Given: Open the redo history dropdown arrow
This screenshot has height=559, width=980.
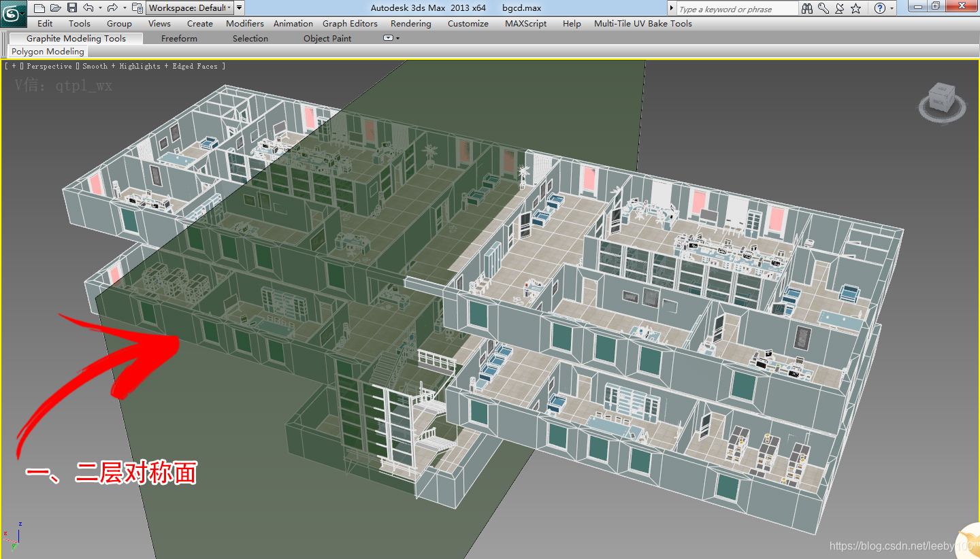Looking at the screenshot, I should pos(124,8).
